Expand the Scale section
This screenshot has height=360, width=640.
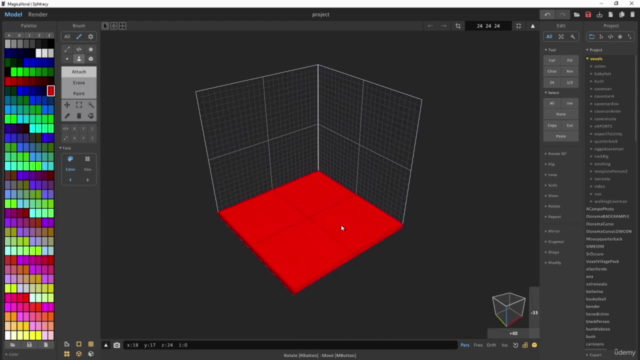tap(551, 185)
